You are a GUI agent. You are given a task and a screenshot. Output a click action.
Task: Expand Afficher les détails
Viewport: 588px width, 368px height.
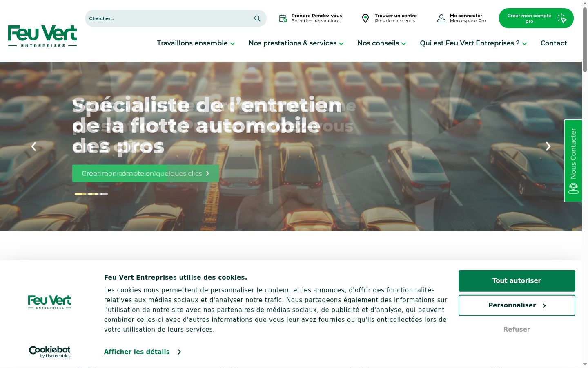pos(143,352)
